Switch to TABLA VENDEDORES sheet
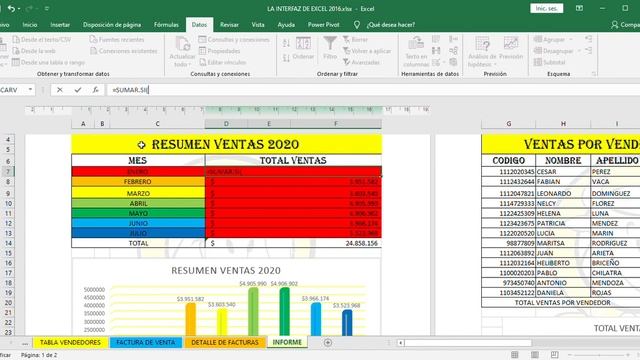 70,342
